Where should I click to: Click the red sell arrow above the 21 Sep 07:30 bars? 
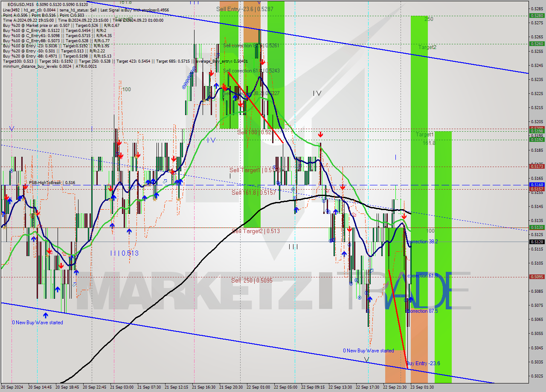tap(174, 160)
